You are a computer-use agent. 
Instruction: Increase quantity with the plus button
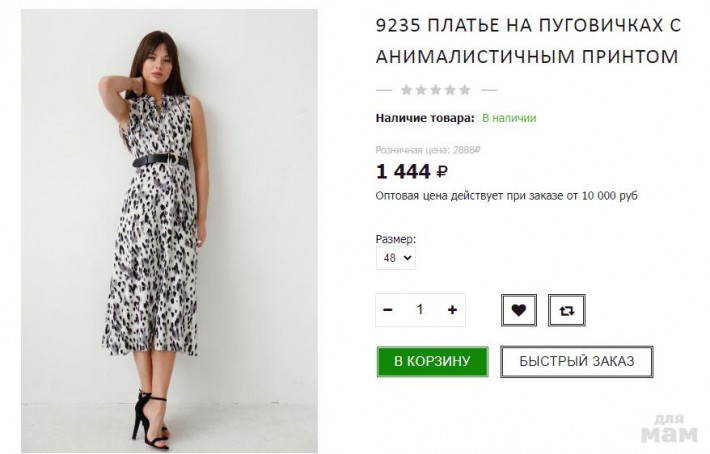452,310
